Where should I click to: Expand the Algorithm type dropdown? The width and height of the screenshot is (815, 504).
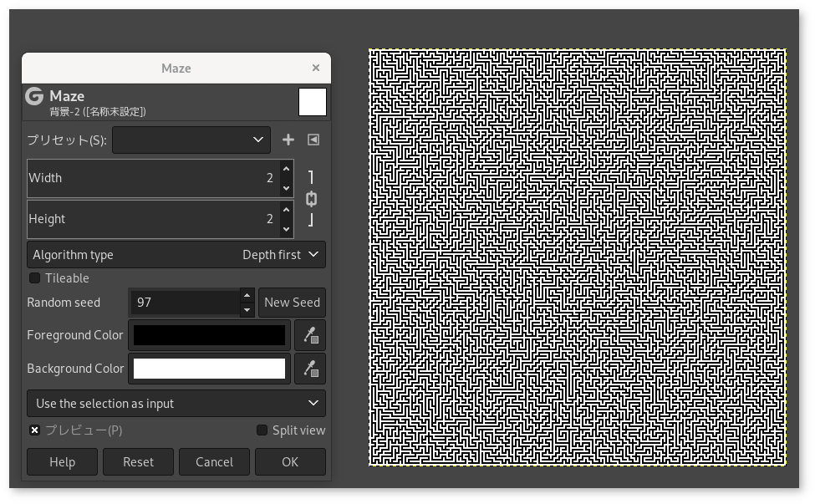click(176, 255)
